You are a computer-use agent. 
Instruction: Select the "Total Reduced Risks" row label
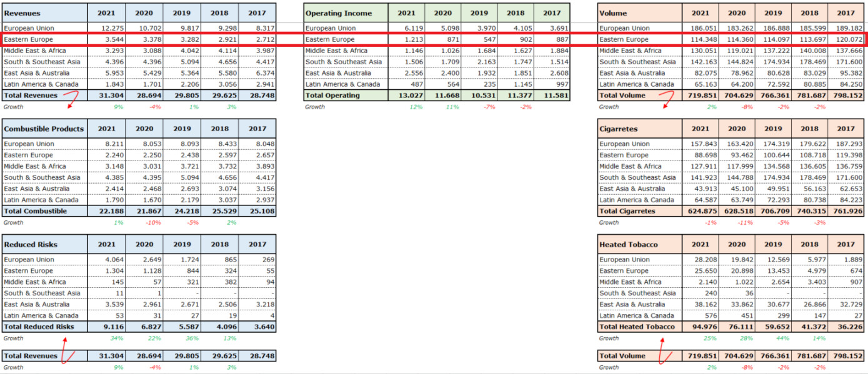(x=39, y=327)
